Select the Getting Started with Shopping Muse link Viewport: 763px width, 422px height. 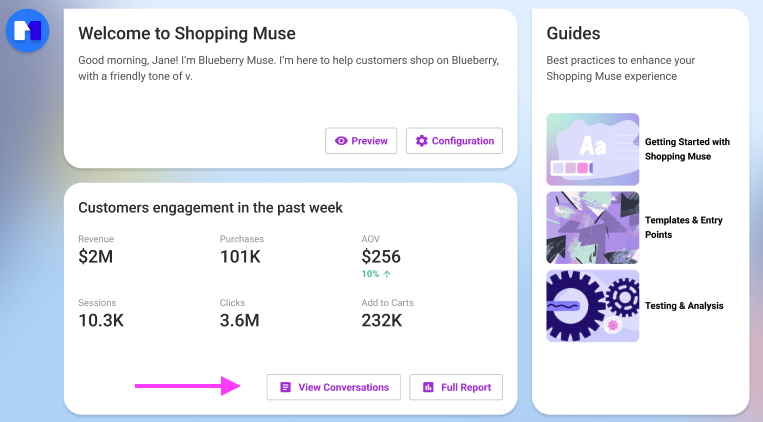pos(687,149)
